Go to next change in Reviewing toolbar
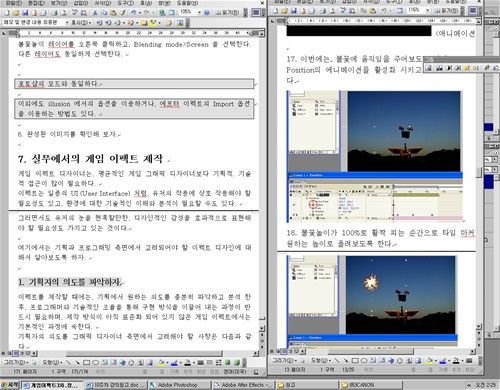500x390 pixels. tap(108, 23)
